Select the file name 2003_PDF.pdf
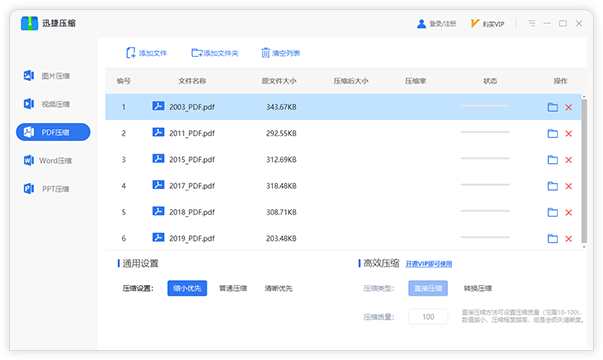603x360 pixels. click(x=192, y=107)
